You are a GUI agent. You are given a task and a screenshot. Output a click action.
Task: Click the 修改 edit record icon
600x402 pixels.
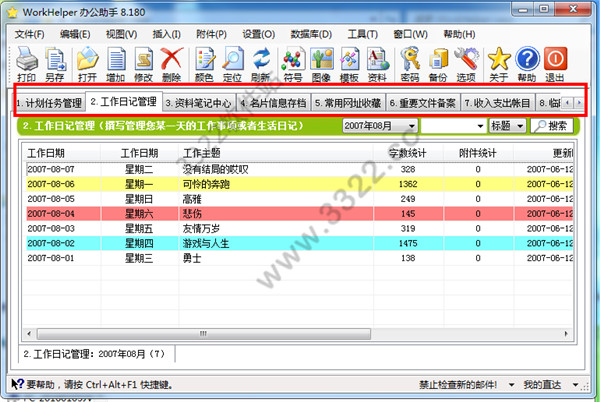tap(143, 64)
